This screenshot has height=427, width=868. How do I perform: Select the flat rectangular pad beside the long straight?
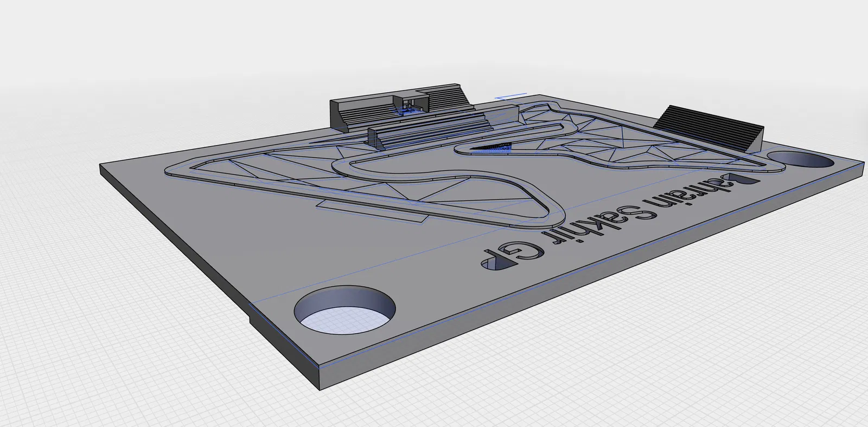point(372,211)
